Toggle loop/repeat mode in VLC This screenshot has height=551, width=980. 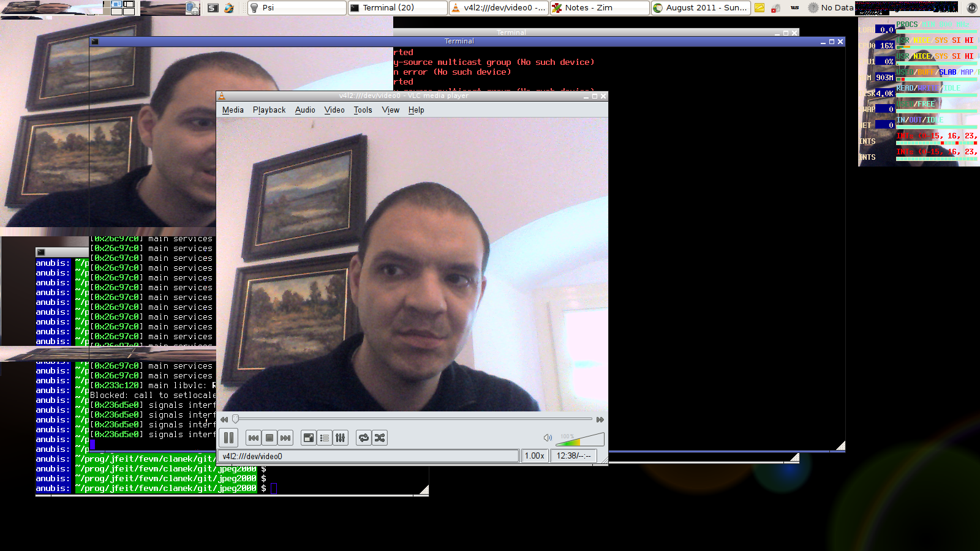coord(364,438)
